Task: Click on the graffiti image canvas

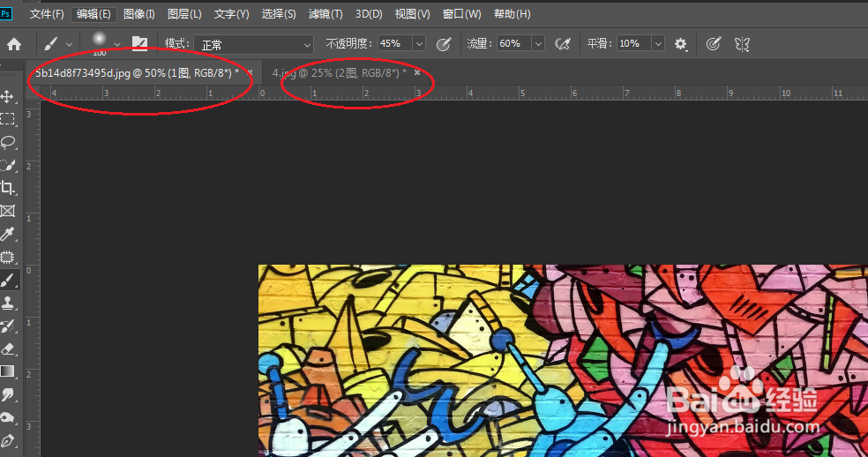Action: point(563,361)
